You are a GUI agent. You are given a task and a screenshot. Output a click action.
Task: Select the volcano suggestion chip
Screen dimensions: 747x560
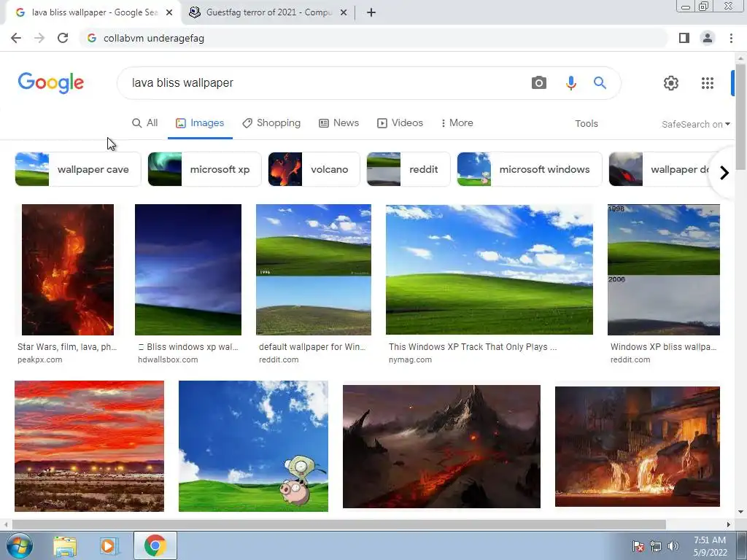point(314,169)
